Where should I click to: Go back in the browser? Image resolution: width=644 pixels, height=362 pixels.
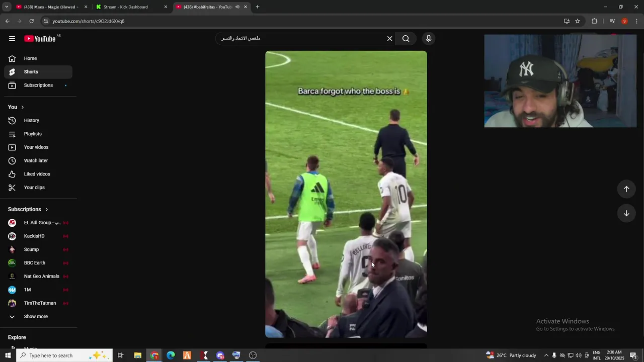point(7,21)
